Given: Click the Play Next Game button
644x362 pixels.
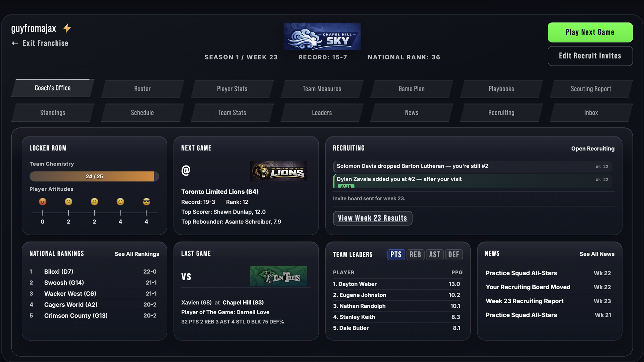Looking at the screenshot, I should click(590, 32).
